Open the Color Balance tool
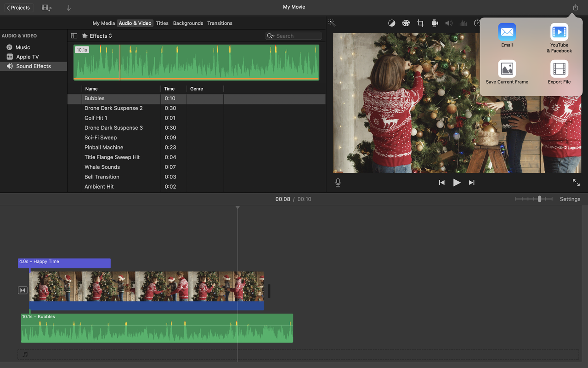 [x=391, y=23]
